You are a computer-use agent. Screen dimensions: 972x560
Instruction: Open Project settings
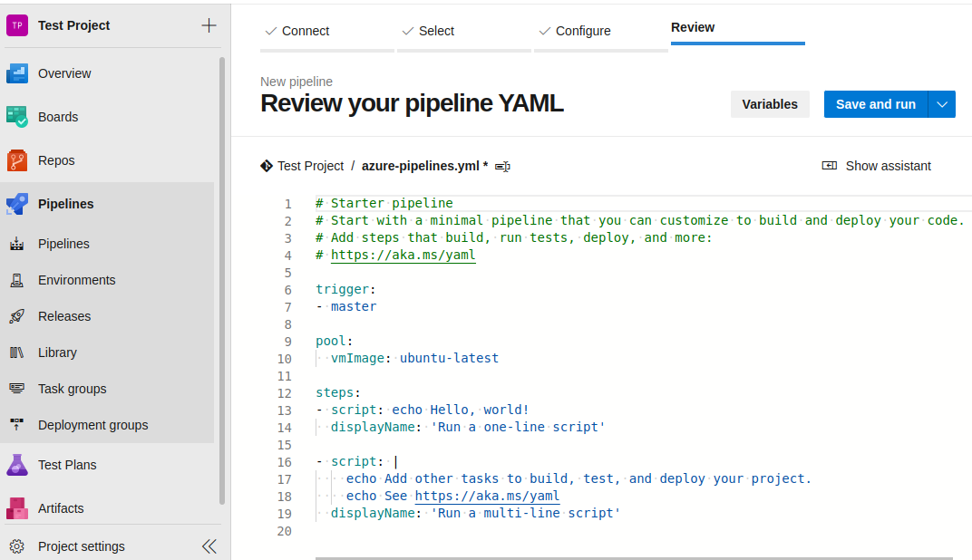[82, 546]
